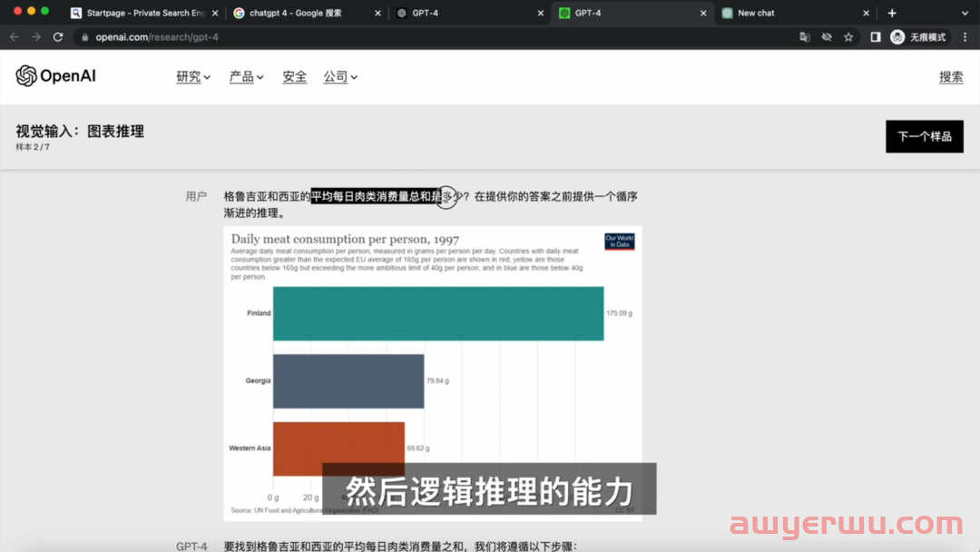The width and height of the screenshot is (980, 552).
Task: Close the Startpage tab
Action: (215, 13)
